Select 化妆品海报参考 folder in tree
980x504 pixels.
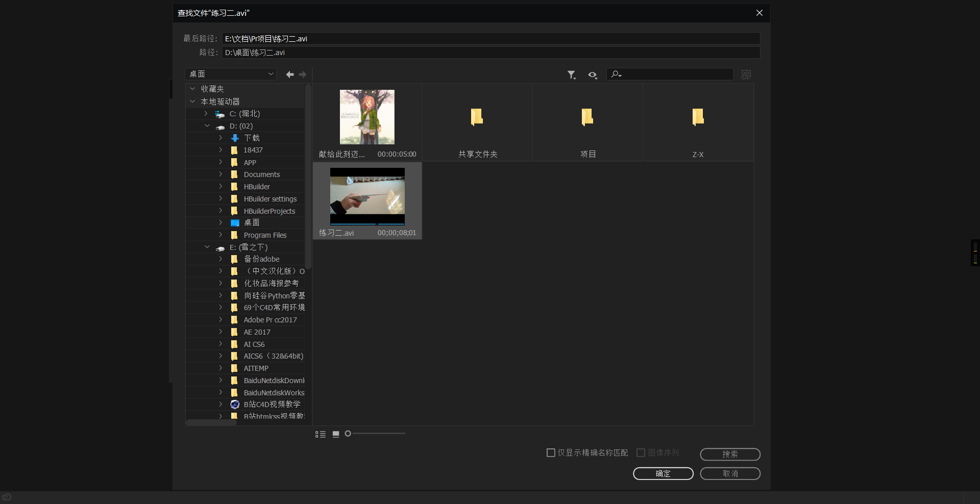pyautogui.click(x=271, y=284)
